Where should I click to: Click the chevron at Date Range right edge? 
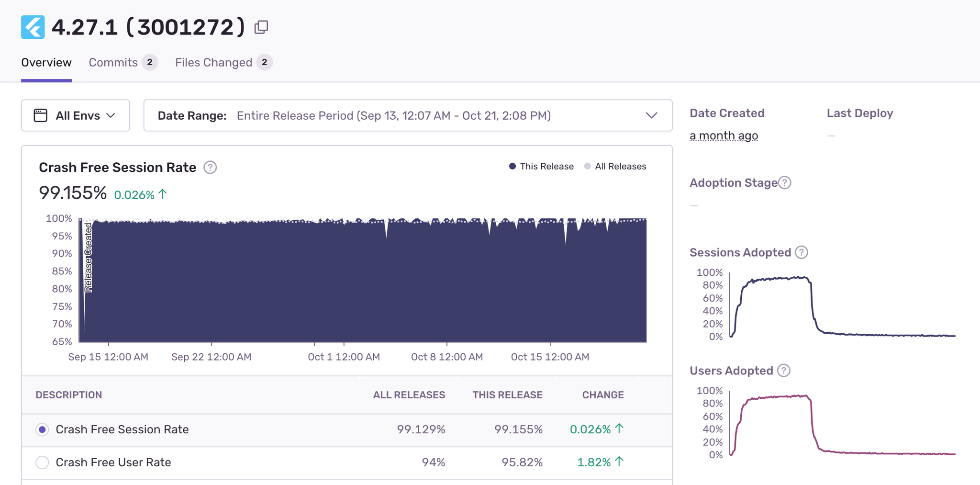651,115
